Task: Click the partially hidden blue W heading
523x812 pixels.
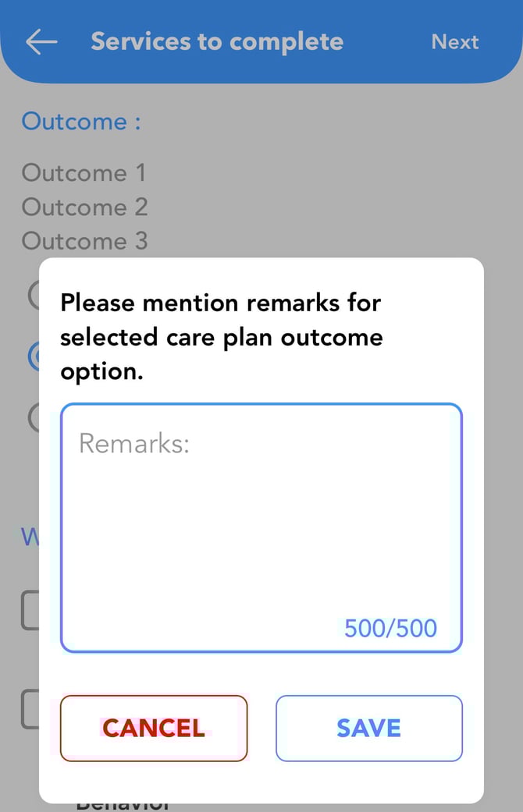Action: (x=30, y=537)
